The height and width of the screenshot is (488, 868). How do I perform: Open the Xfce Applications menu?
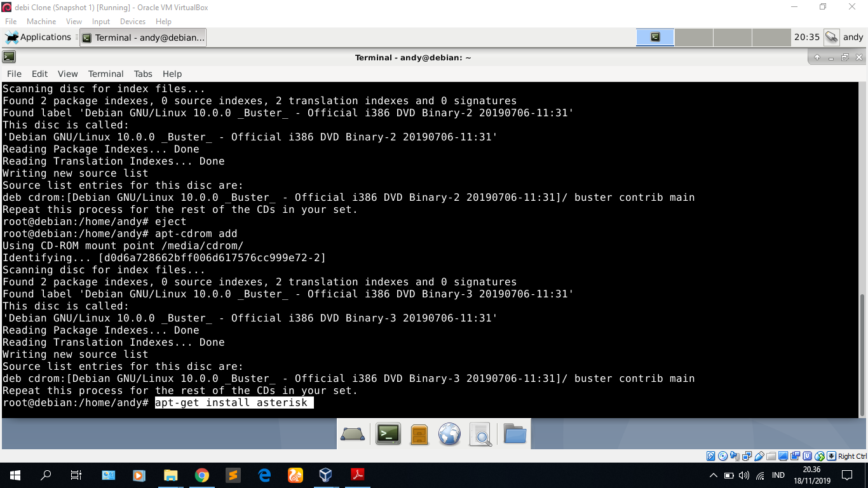38,37
